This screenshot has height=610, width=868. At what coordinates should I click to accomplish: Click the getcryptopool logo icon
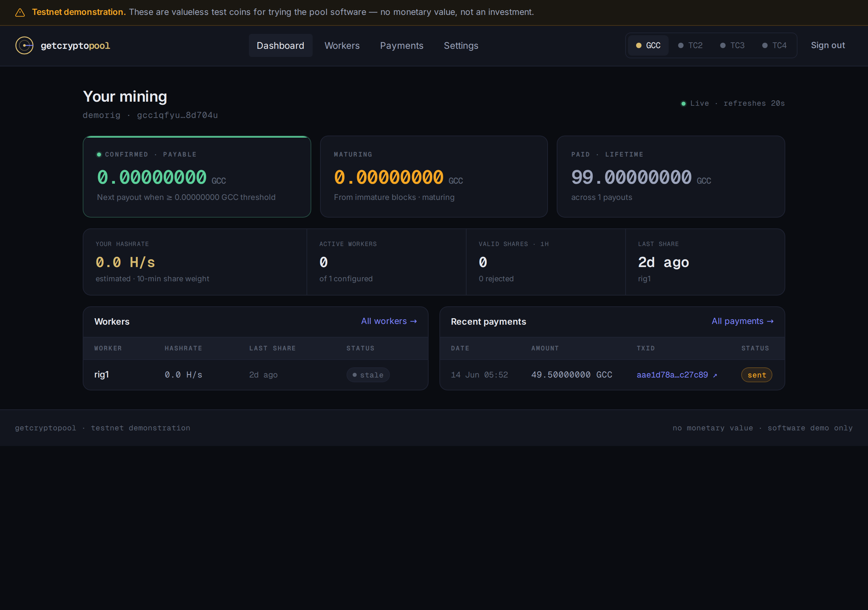[24, 45]
